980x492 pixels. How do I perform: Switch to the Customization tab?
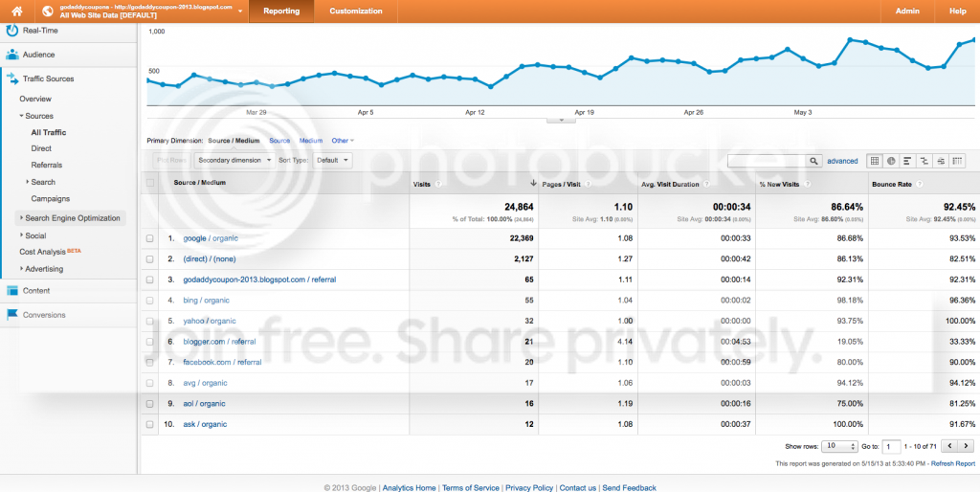356,11
